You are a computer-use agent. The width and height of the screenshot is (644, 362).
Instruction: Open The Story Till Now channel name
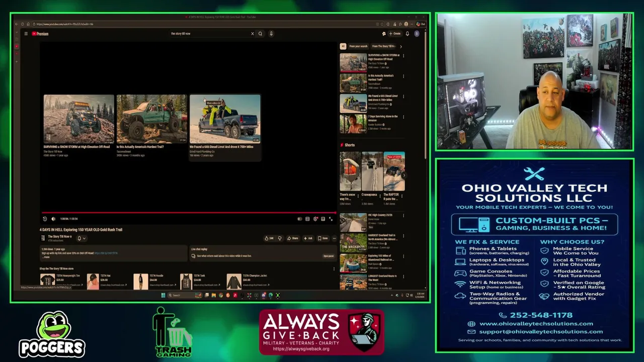point(59,236)
